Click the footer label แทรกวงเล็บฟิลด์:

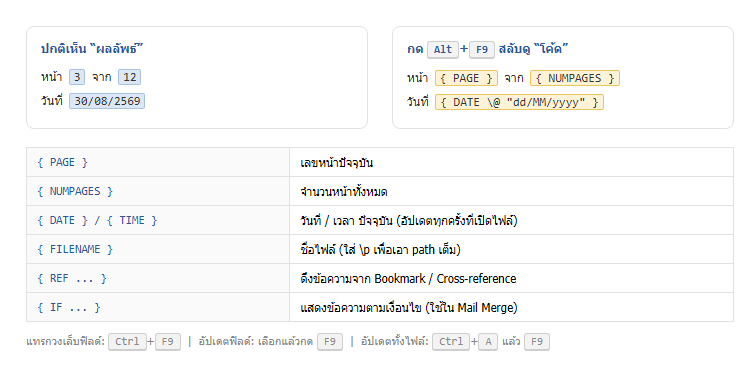[66, 342]
